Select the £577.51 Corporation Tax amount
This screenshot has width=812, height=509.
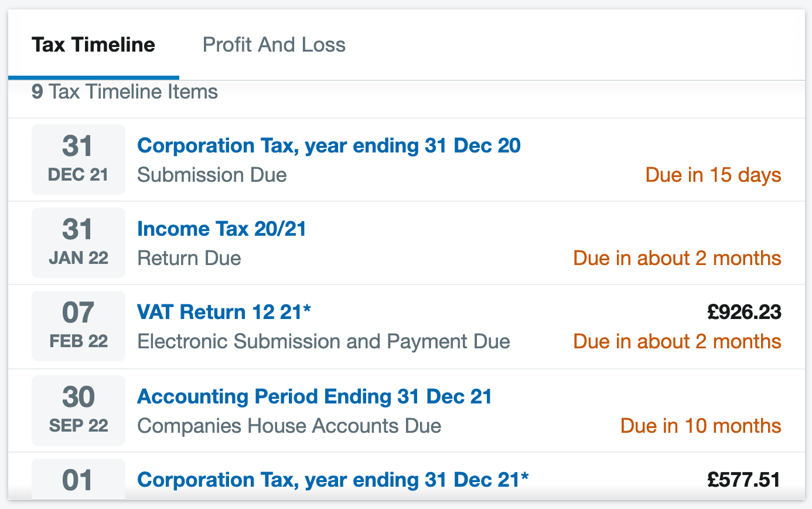743,479
